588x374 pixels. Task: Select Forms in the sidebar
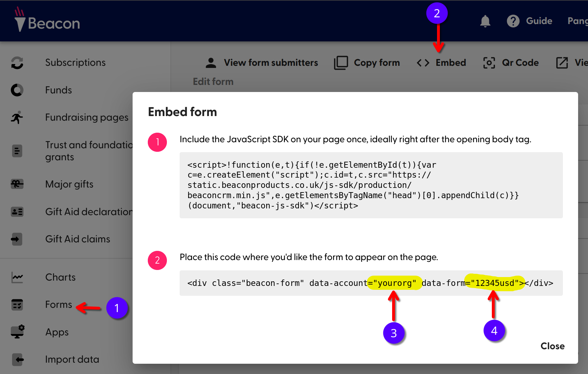click(x=58, y=304)
